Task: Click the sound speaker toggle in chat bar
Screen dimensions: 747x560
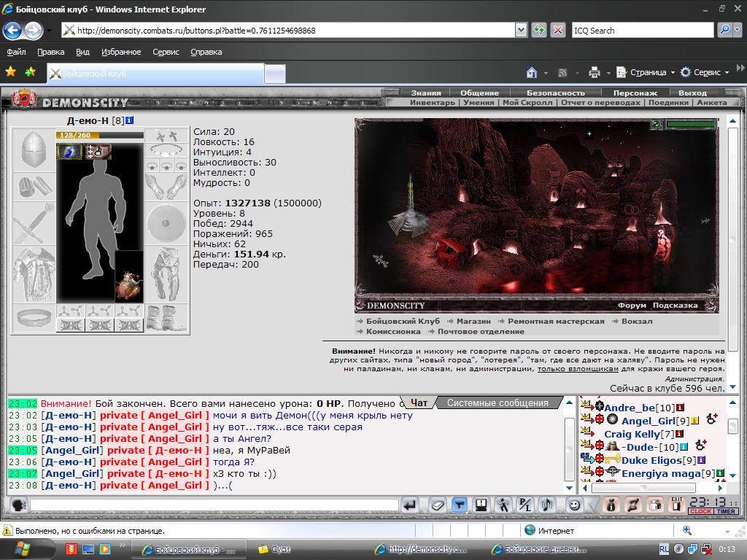Action: coord(547,505)
